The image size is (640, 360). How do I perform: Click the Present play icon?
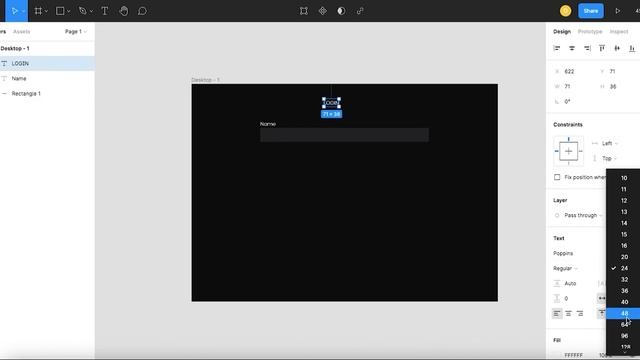tap(618, 11)
